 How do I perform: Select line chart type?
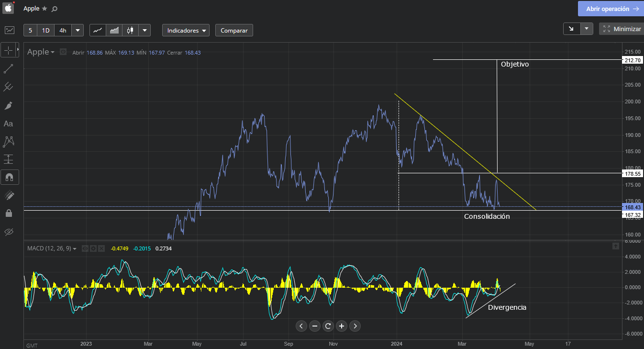click(98, 30)
